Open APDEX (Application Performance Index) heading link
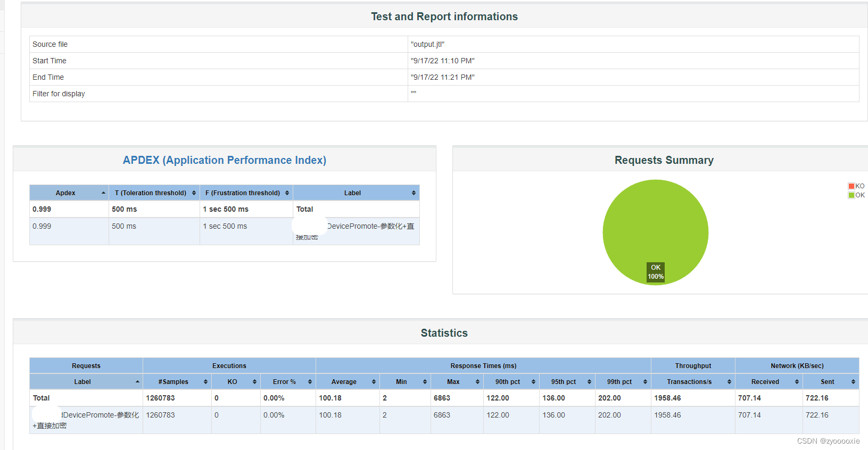This screenshot has height=450, width=868. (225, 160)
